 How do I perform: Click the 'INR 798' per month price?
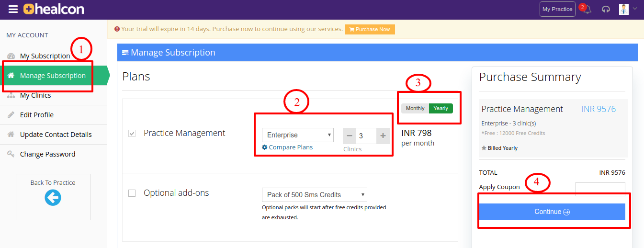click(x=417, y=133)
